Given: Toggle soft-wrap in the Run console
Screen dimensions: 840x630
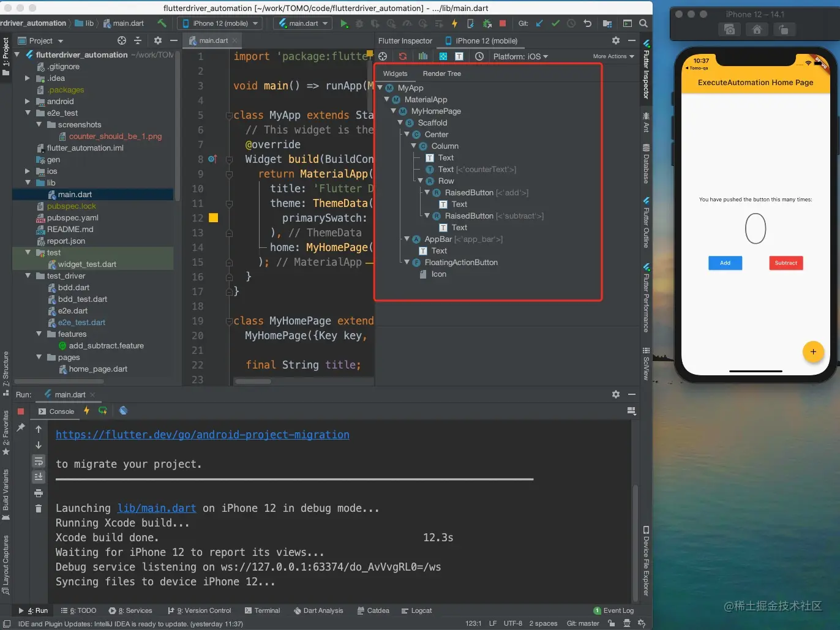Looking at the screenshot, I should tap(39, 461).
